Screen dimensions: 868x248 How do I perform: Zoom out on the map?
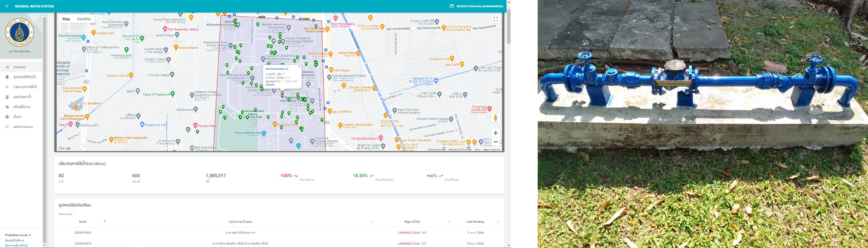495,142
